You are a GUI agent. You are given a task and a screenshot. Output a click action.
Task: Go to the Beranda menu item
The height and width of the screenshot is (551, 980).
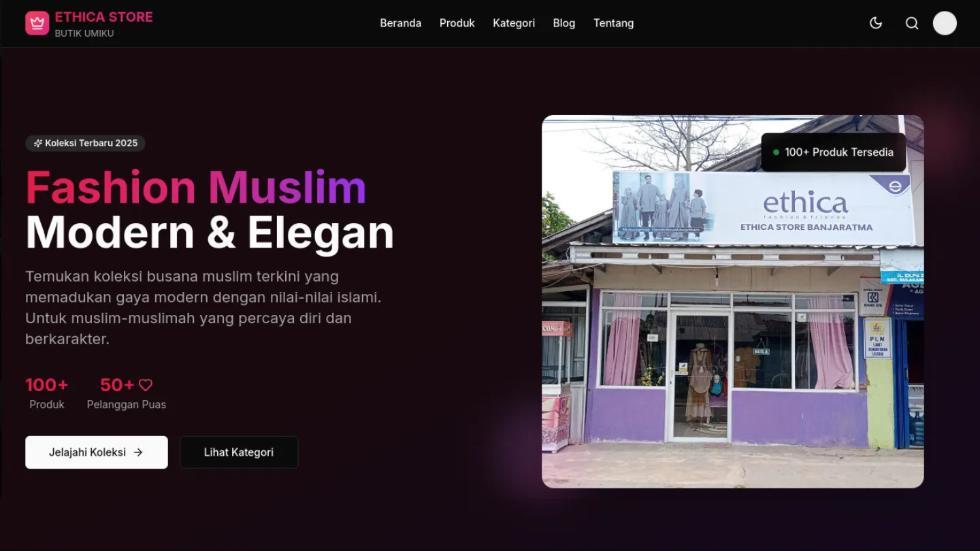pyautogui.click(x=401, y=23)
